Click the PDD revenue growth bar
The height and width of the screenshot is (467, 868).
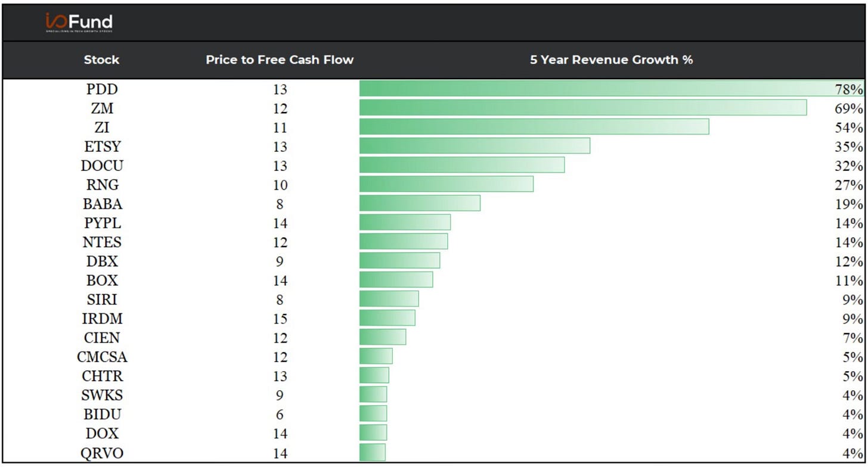click(612, 88)
